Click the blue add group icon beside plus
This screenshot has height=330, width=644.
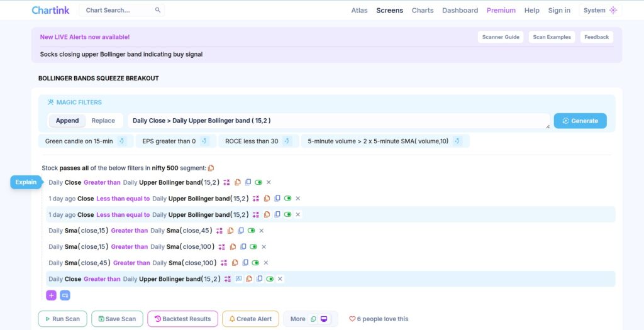65,295
